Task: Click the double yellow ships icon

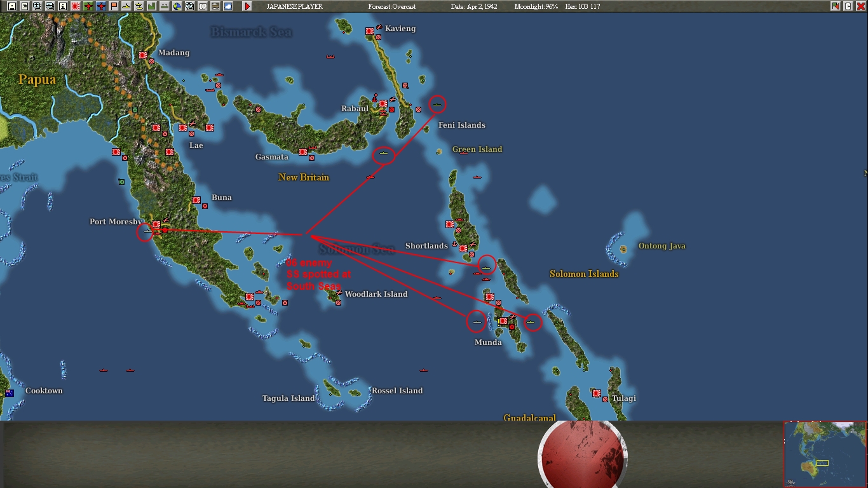Action: (139, 6)
